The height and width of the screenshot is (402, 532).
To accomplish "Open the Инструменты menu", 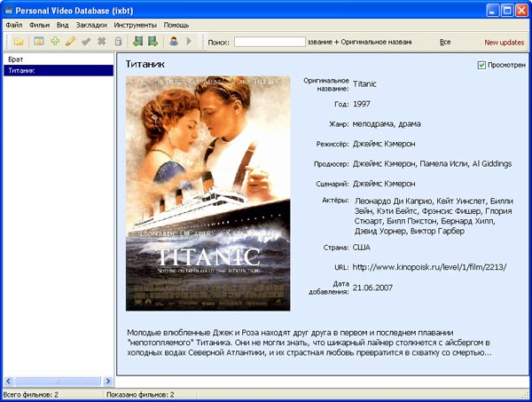I will (x=135, y=25).
